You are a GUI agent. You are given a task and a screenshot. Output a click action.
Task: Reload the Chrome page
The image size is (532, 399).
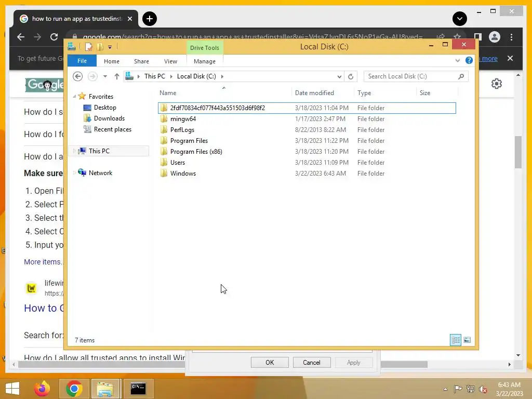pos(54,37)
